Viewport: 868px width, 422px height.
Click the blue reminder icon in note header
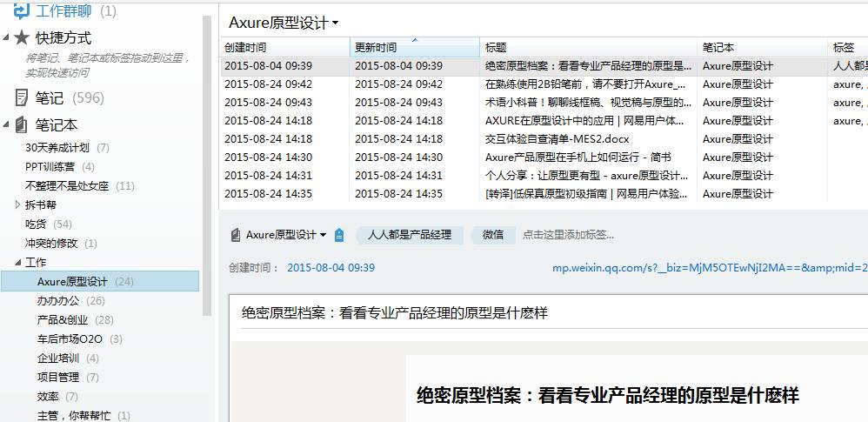(339, 236)
